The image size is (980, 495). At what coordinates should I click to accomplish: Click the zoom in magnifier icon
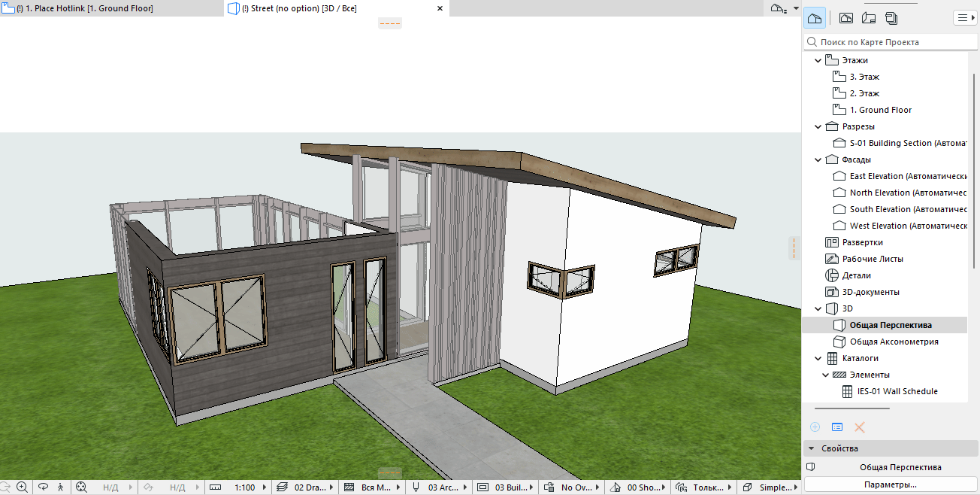click(22, 487)
